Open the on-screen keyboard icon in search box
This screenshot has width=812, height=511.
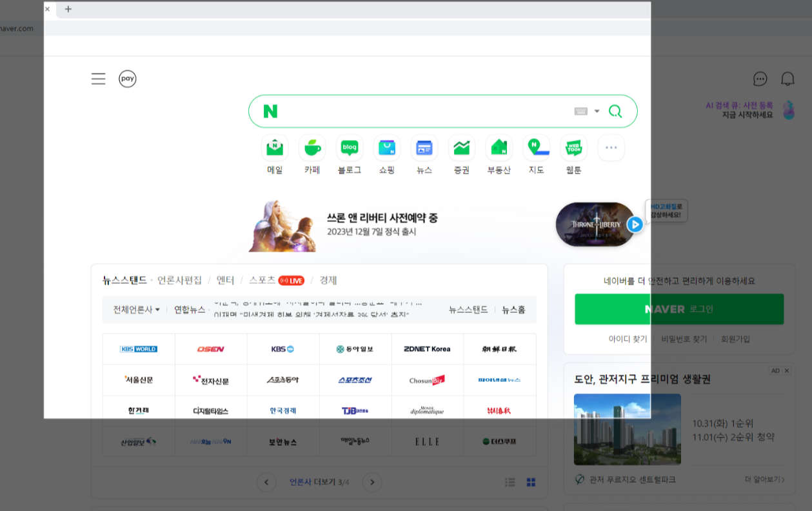click(x=581, y=111)
